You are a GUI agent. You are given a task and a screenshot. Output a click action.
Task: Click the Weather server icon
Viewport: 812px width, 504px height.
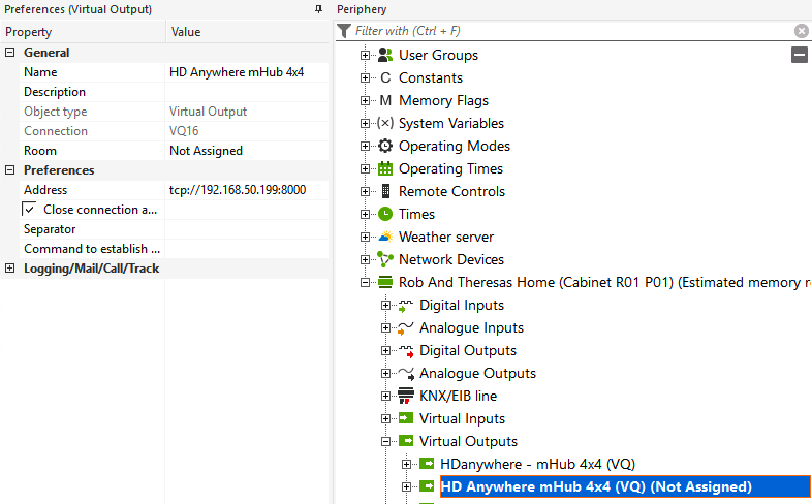coord(385,237)
